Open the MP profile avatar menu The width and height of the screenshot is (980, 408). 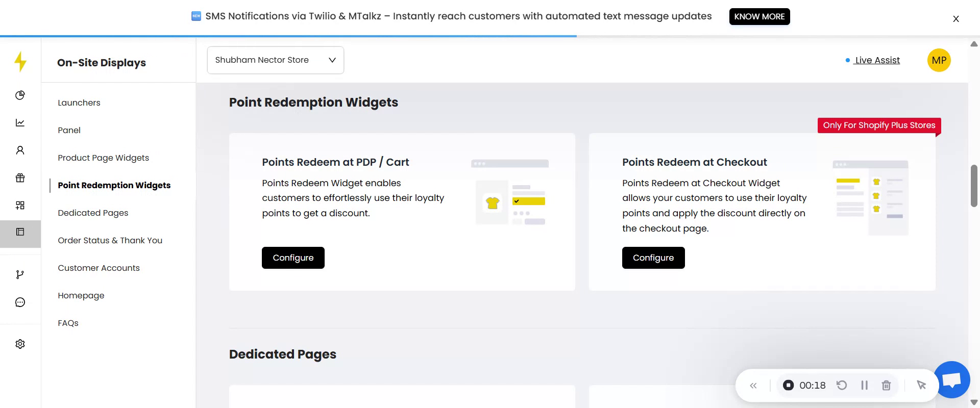pyautogui.click(x=939, y=60)
